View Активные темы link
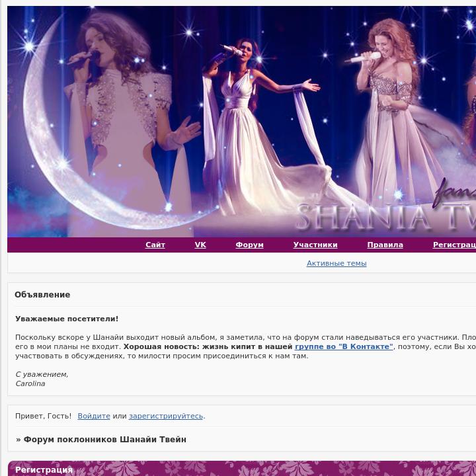The width and height of the screenshot is (476, 476). (x=337, y=263)
